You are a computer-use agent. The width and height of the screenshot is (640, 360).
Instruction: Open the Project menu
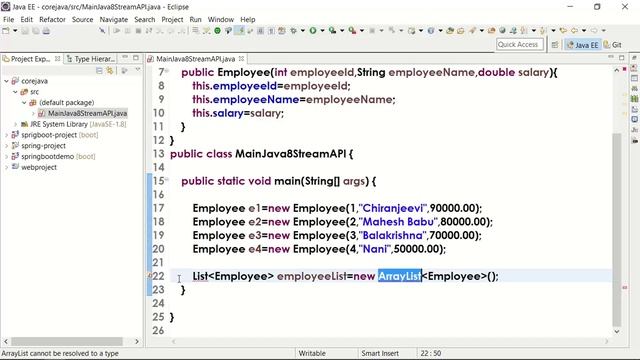point(172,19)
